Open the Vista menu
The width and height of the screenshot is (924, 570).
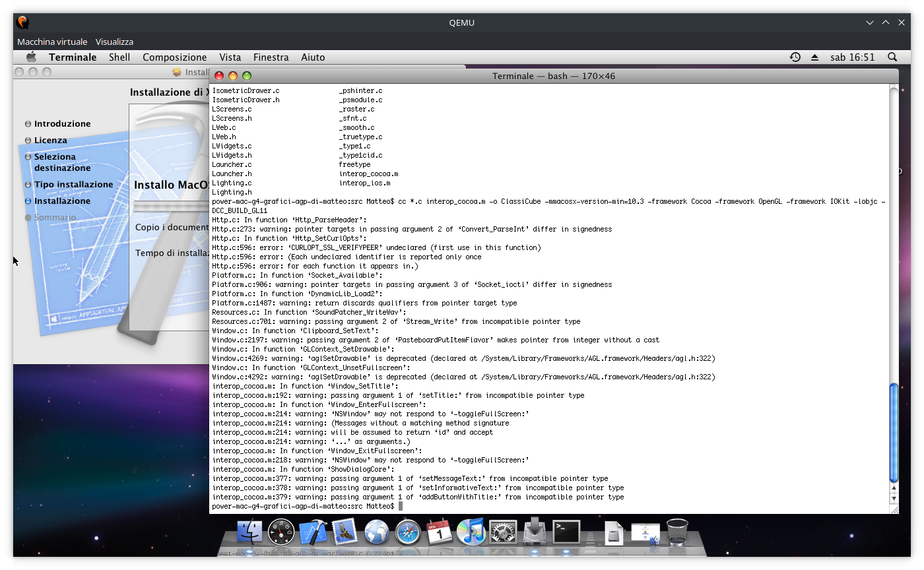[230, 57]
